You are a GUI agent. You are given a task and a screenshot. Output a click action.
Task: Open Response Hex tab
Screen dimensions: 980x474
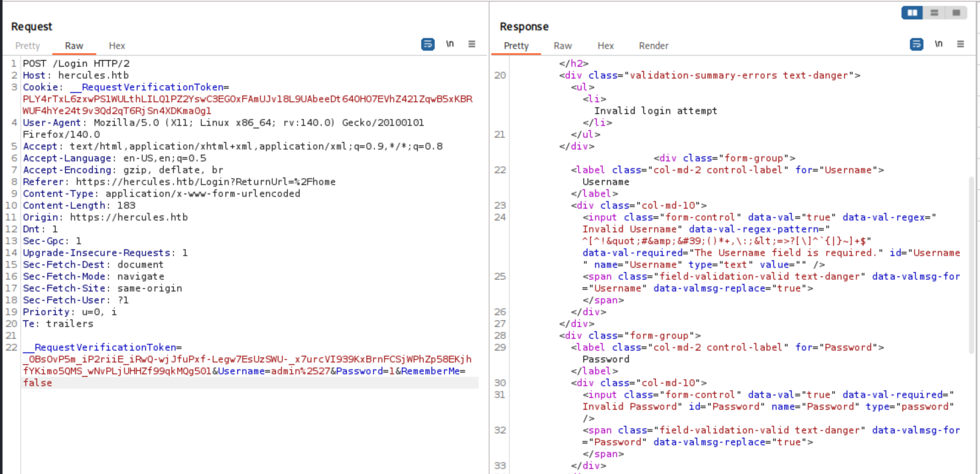[606, 46]
